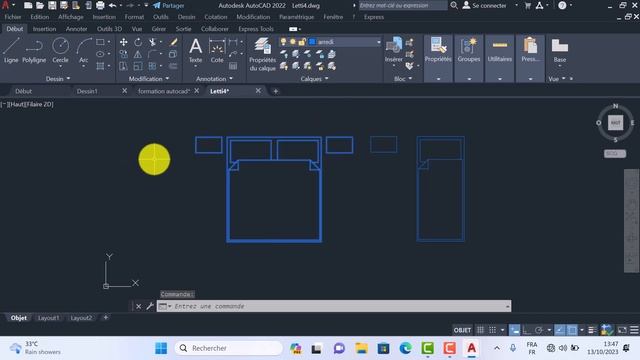The image size is (640, 360).
Task: Activate the Mirror tool
Action: coord(138,54)
